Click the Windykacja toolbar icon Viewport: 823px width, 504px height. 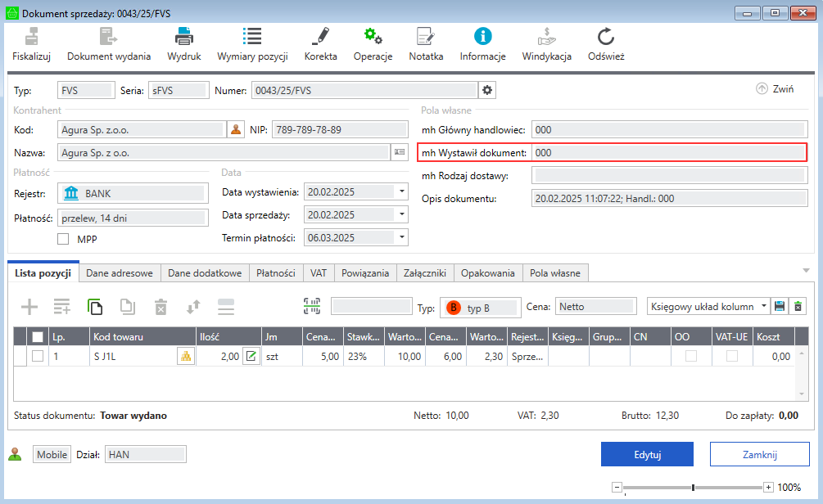point(546,37)
